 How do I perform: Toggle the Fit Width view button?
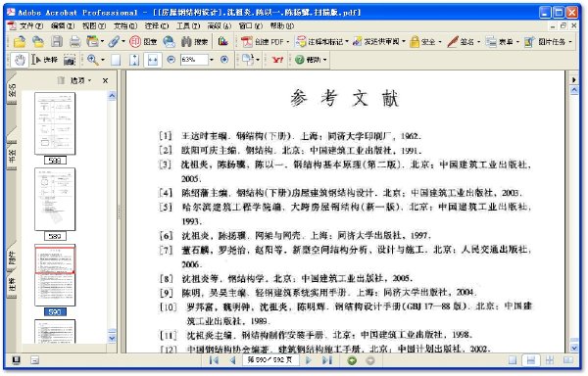[x=153, y=60]
